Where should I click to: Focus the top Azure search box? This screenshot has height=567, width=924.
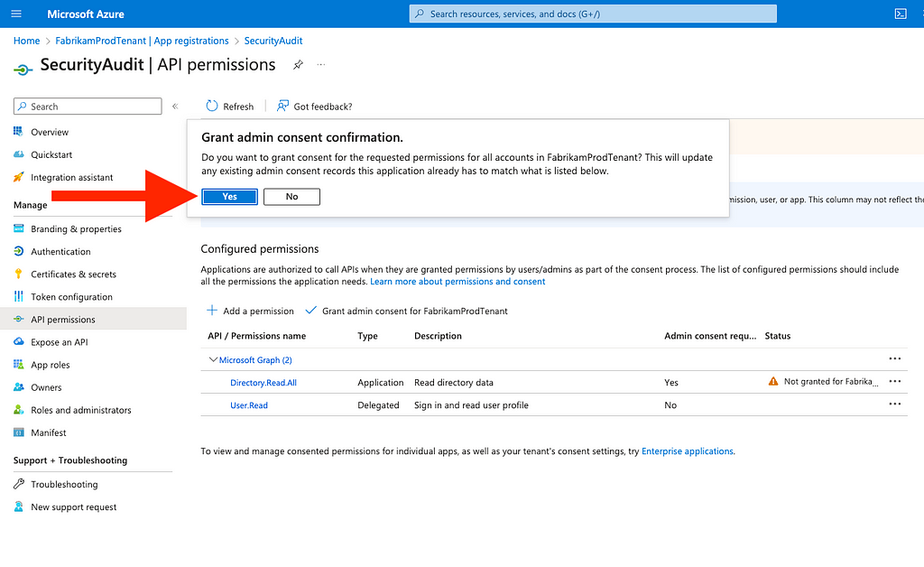[593, 14]
